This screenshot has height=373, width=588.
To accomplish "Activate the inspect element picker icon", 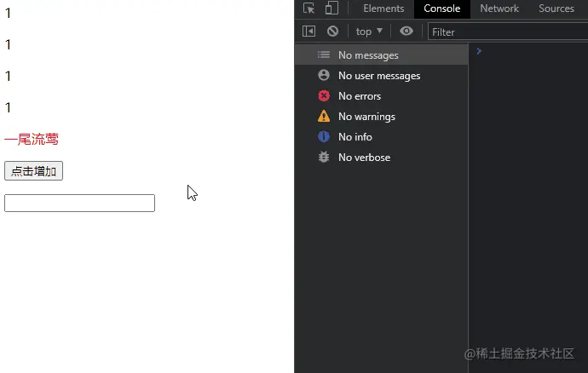I will tap(308, 9).
